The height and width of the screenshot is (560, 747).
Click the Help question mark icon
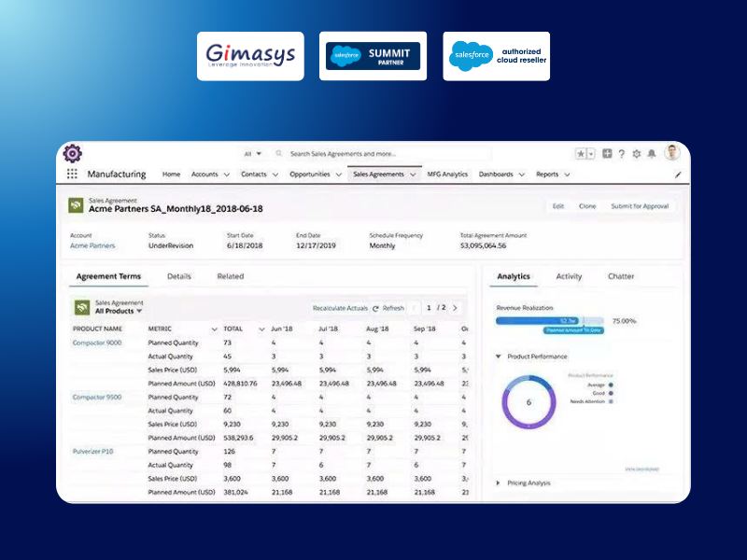point(622,153)
